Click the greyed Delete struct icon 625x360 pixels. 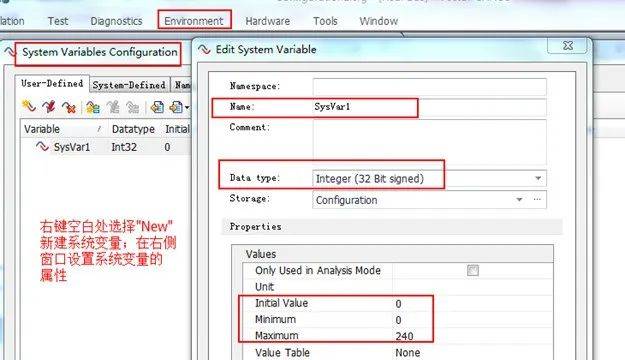[132, 107]
